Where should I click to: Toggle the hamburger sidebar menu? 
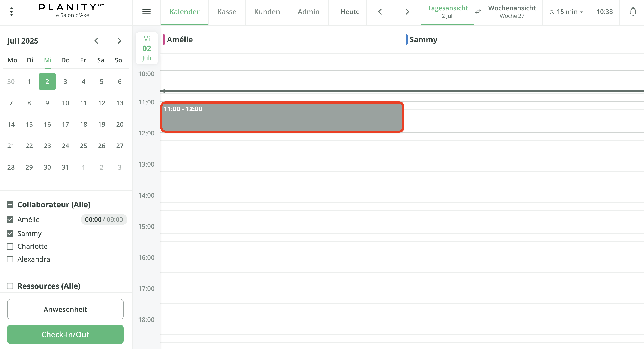pyautogui.click(x=146, y=12)
